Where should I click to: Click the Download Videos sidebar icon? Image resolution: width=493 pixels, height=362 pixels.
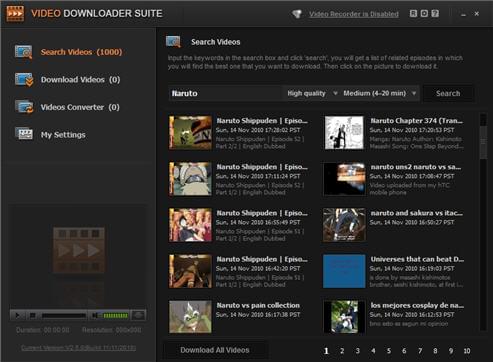click(x=24, y=80)
